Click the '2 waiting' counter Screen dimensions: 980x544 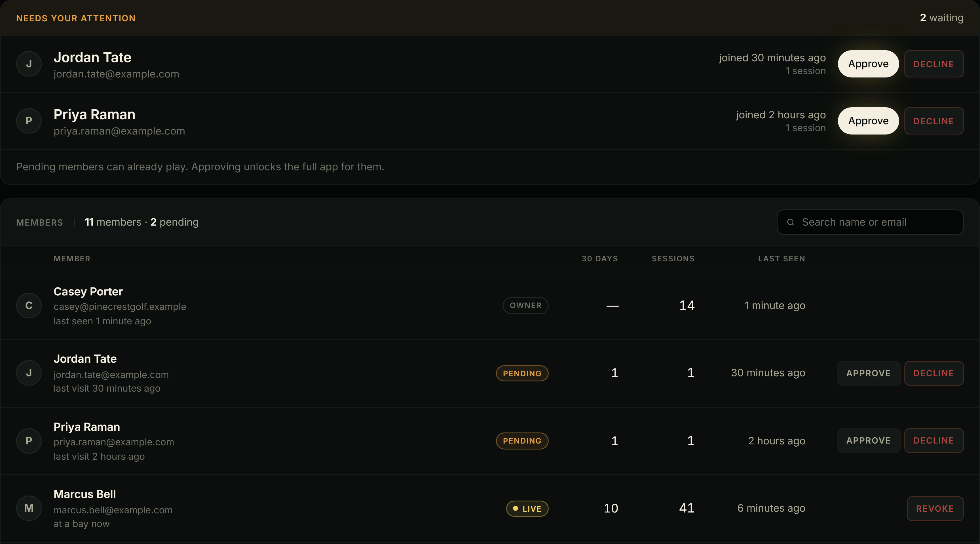point(941,18)
